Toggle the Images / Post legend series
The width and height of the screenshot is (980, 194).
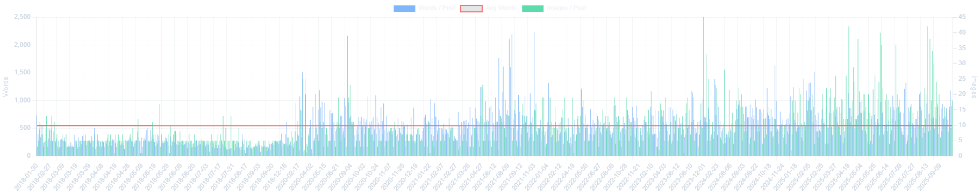coord(554,8)
